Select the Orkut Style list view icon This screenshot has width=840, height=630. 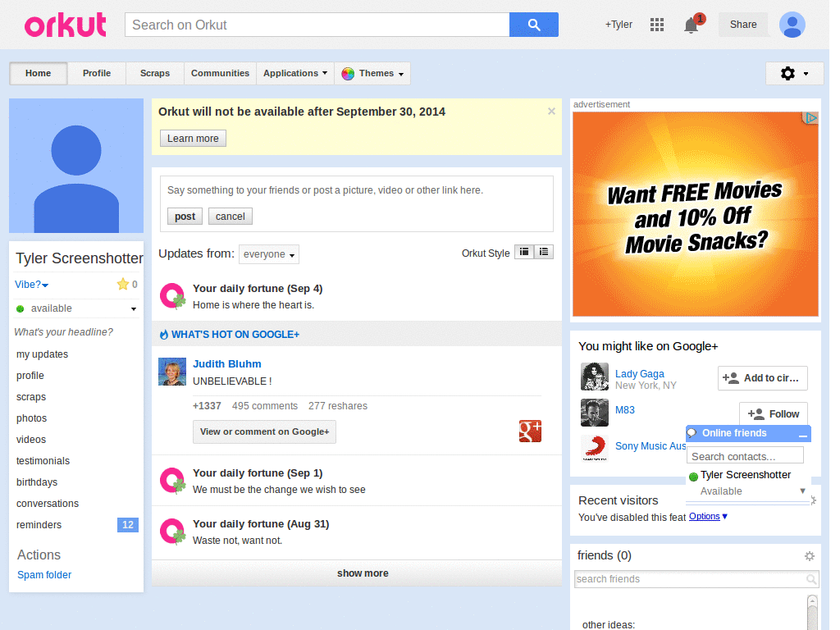click(544, 252)
